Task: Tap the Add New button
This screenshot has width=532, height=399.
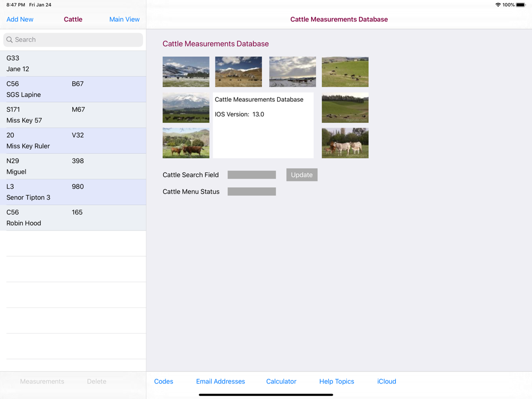Action: coord(20,19)
